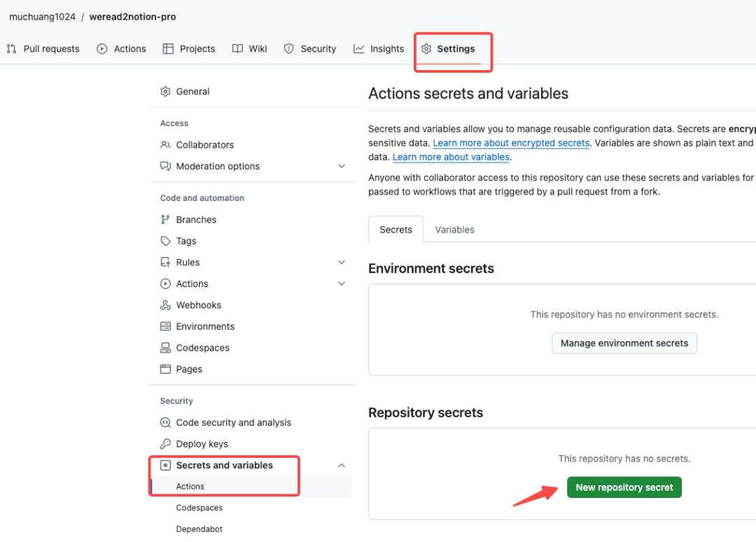Click the muchuang1024 owner link
The width and height of the screenshot is (756, 542).
(43, 17)
